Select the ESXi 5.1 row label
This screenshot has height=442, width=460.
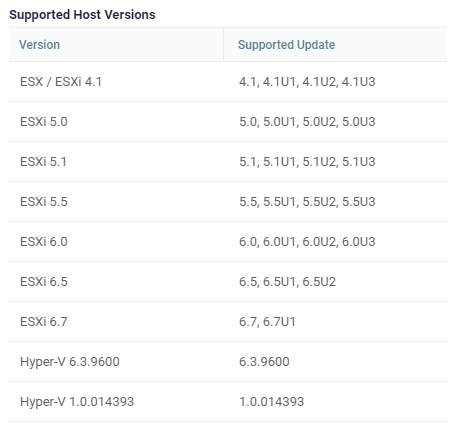(x=43, y=162)
